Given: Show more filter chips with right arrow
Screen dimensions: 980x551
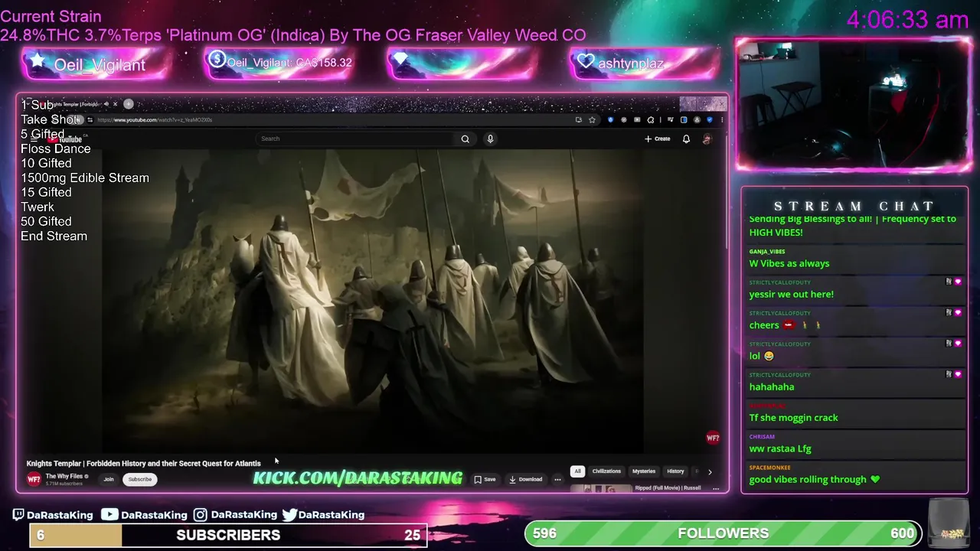Looking at the screenshot, I should (x=710, y=471).
